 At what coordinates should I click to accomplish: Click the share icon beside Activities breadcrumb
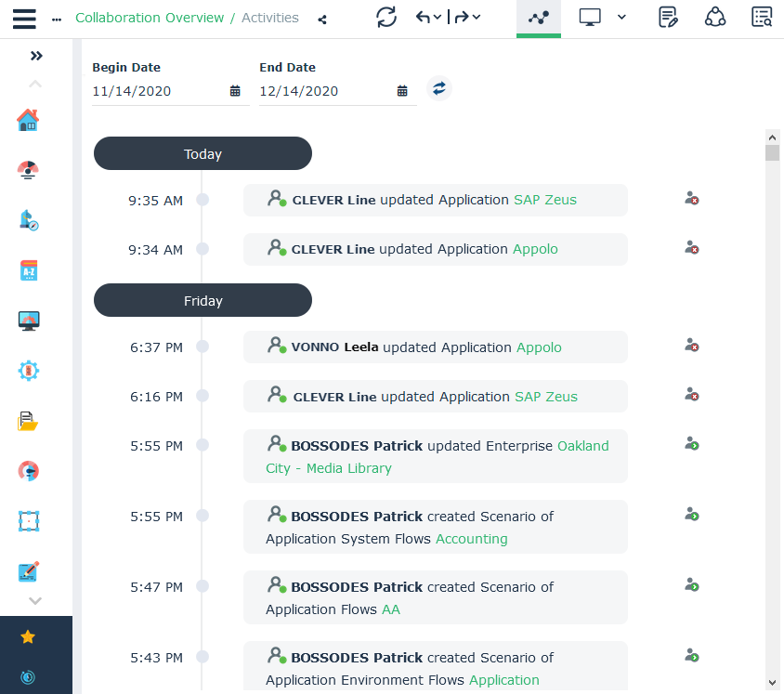tap(322, 20)
